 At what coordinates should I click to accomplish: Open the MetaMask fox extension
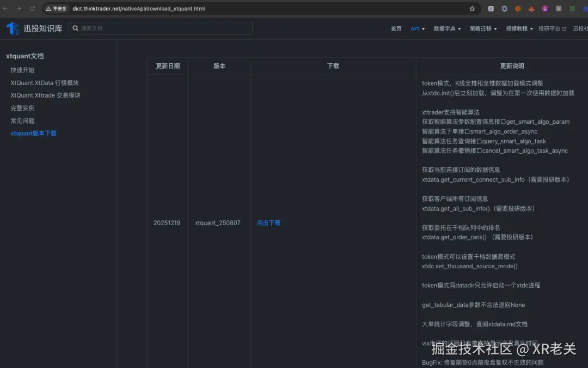tap(531, 9)
